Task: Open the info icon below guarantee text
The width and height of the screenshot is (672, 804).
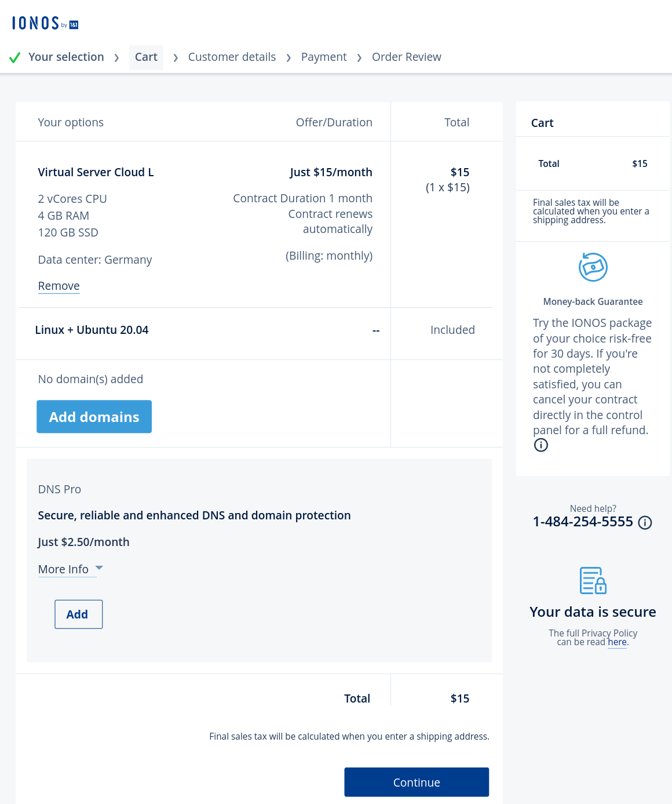Action: [x=540, y=445]
